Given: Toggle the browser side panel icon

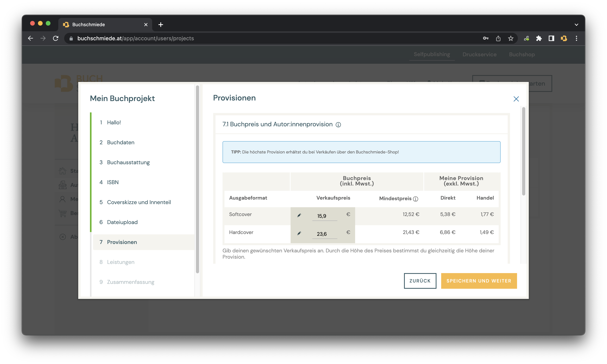Looking at the screenshot, I should [551, 38].
